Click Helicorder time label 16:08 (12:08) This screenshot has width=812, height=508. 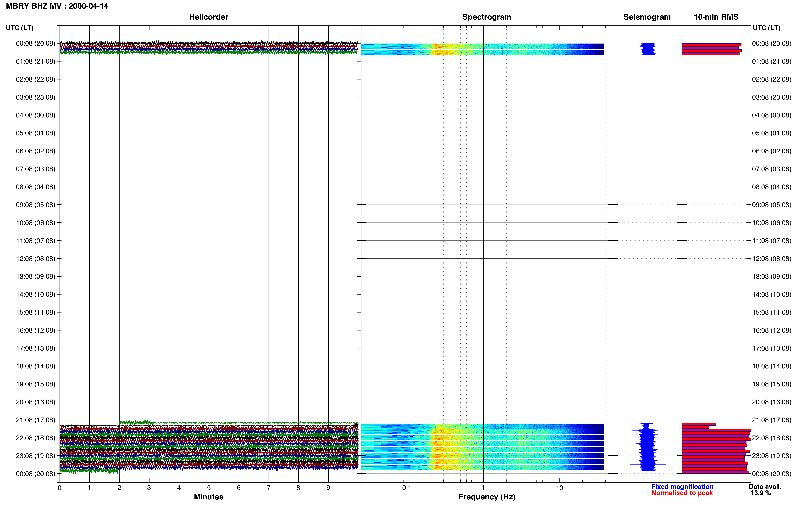tap(36, 330)
